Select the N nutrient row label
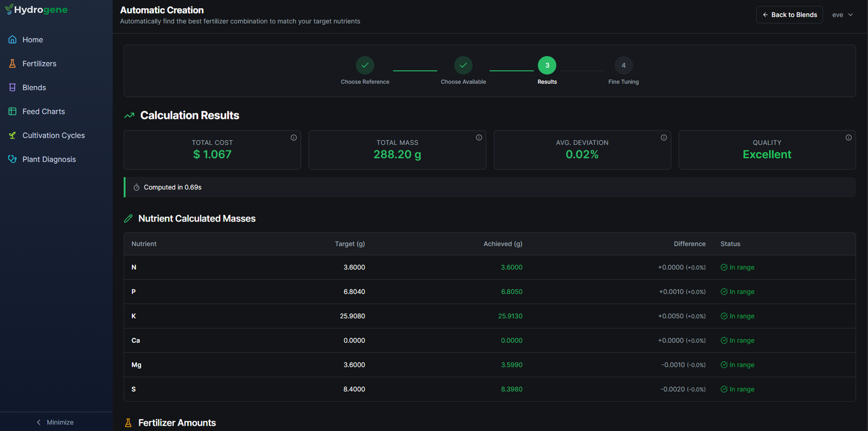 point(134,268)
